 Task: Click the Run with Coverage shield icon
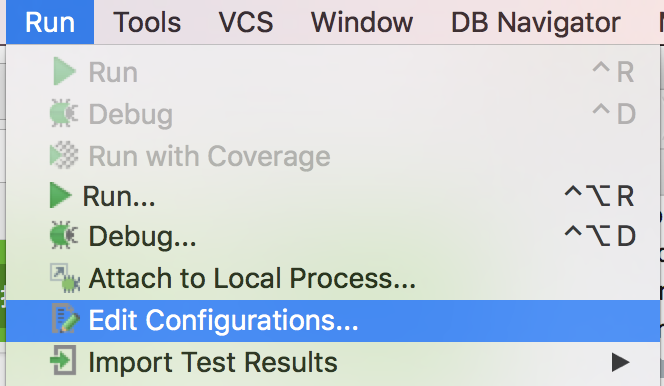(x=64, y=155)
